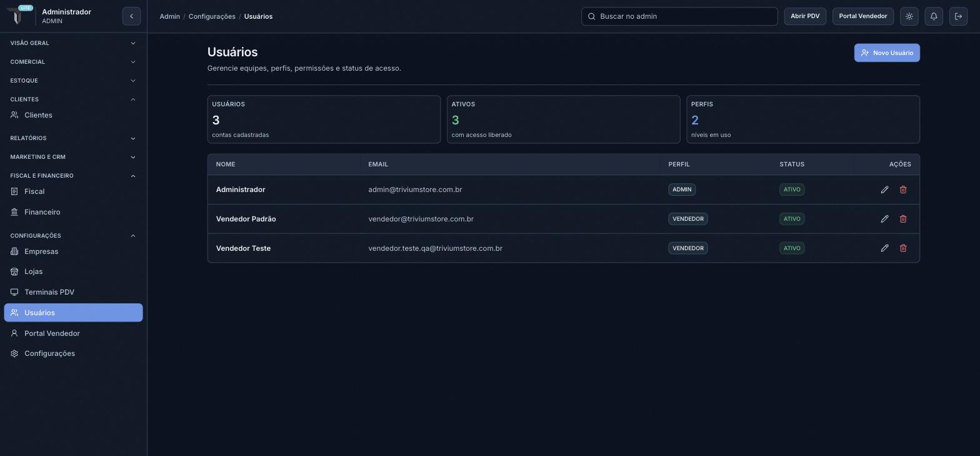Viewport: 980px width, 456px height.
Task: Open Clientes in the sidebar
Action: (73, 115)
